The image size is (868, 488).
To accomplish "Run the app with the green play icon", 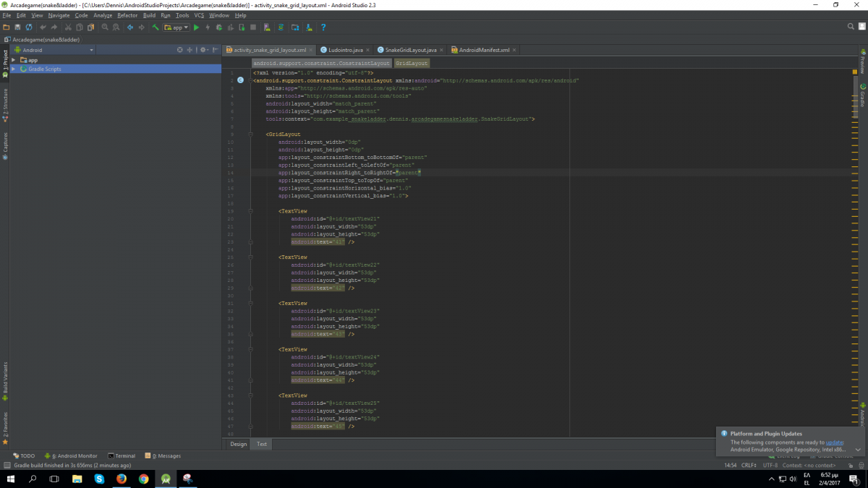I will (196, 27).
